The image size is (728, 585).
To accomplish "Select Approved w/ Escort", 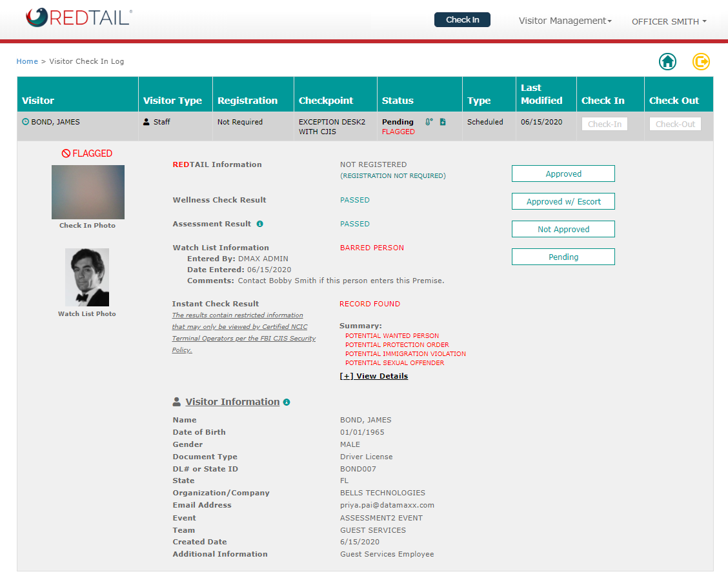I will pyautogui.click(x=563, y=202).
